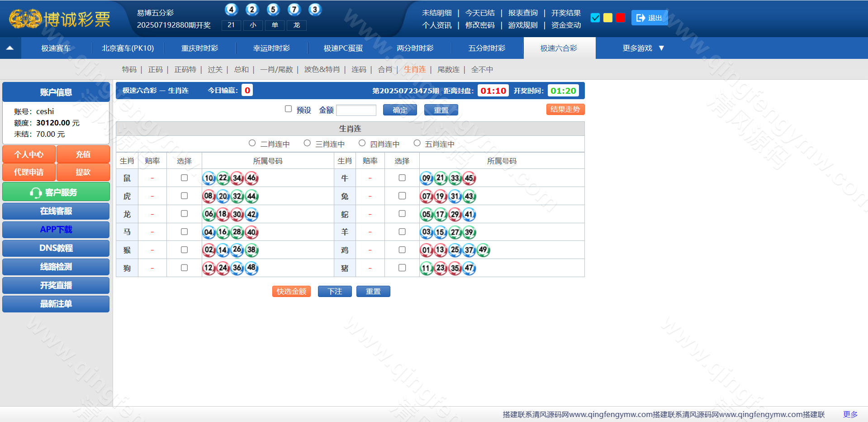Switch to the 北京赛车(PK10) tab

tap(128, 48)
